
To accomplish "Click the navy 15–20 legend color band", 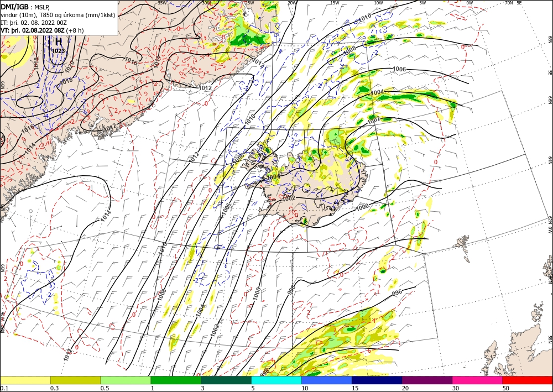I will coord(377,380).
